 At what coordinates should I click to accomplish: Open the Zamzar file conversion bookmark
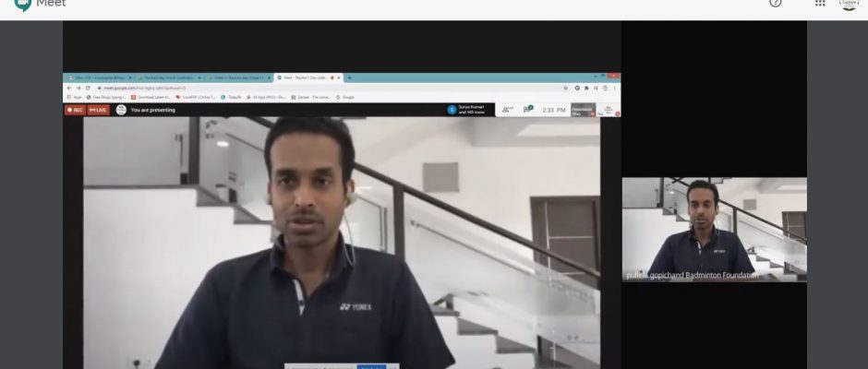point(311,97)
